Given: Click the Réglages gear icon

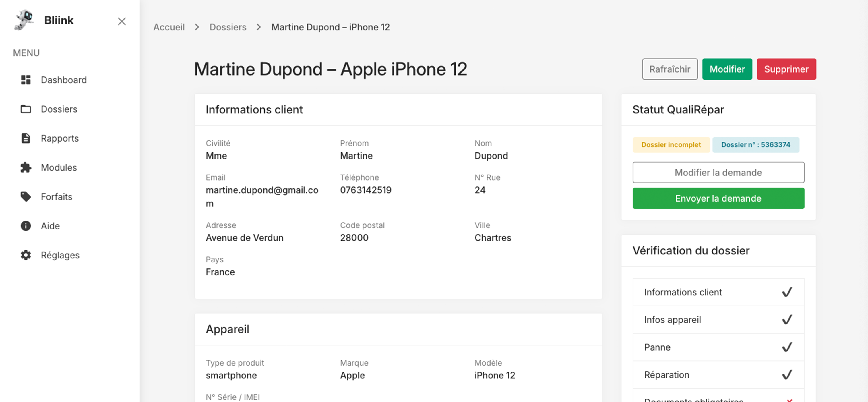Looking at the screenshot, I should click(x=26, y=255).
